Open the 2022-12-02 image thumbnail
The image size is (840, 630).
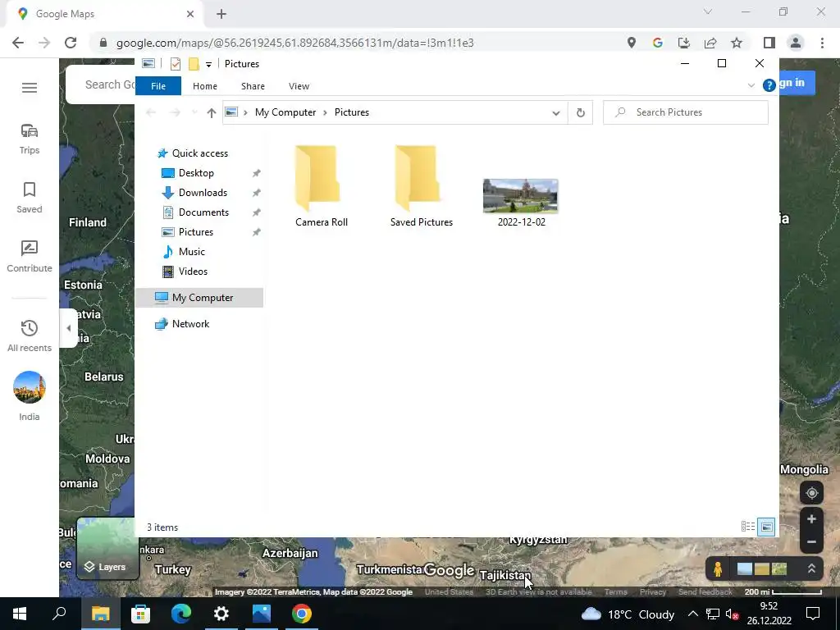coord(520,196)
